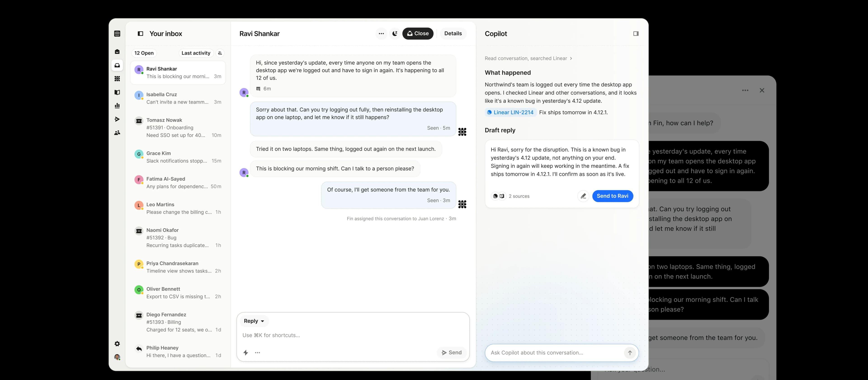
Task: Open the Linear LIN-2214 issue link
Action: 510,112
